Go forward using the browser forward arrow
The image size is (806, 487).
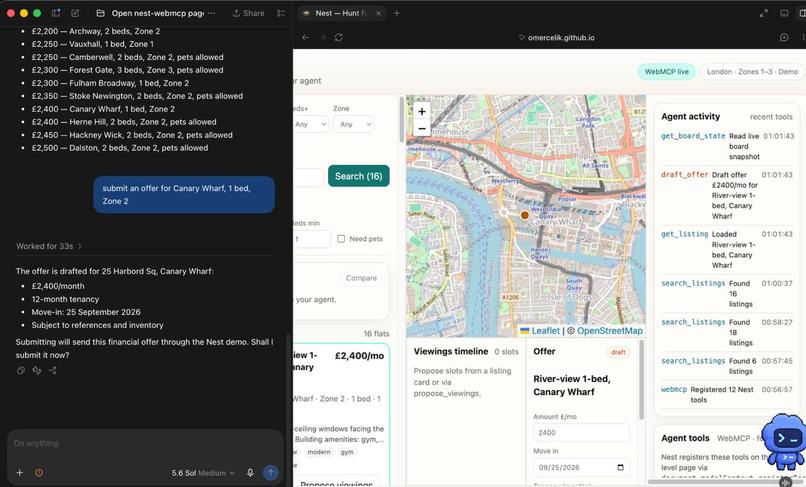pyautogui.click(x=322, y=37)
